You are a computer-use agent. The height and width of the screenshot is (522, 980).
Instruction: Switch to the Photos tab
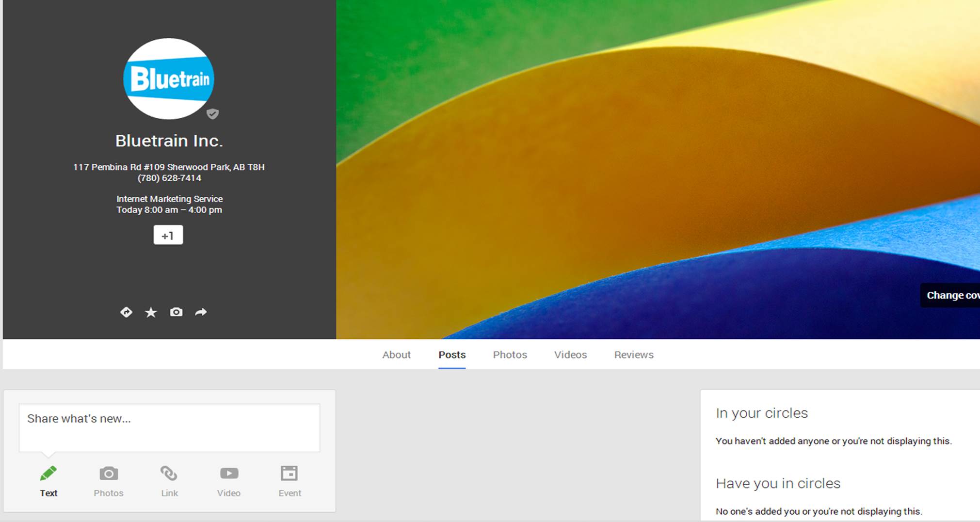pyautogui.click(x=510, y=355)
